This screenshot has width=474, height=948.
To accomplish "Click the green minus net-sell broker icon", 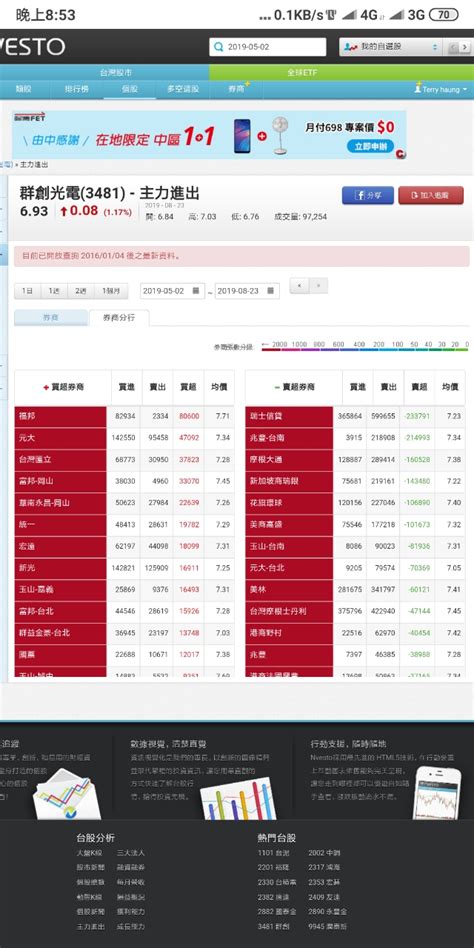I will [x=277, y=388].
